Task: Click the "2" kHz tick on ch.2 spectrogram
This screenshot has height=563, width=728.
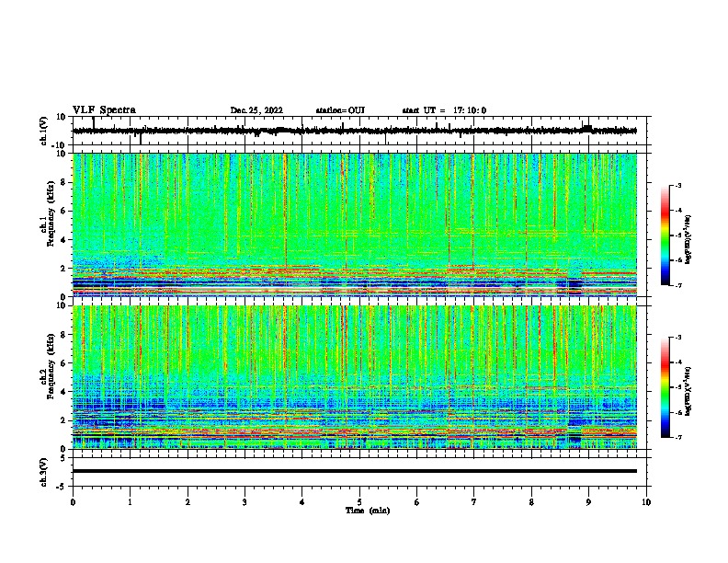Action: click(x=63, y=420)
